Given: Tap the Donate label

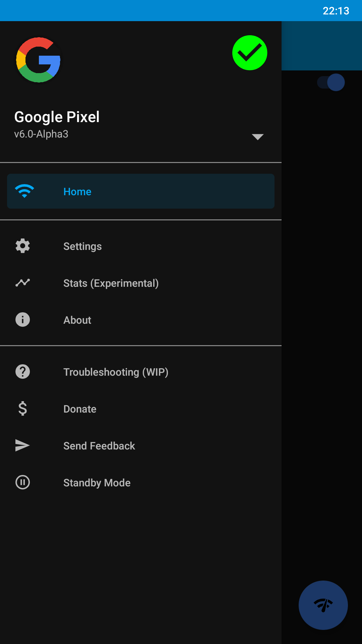Looking at the screenshot, I should tap(80, 409).
